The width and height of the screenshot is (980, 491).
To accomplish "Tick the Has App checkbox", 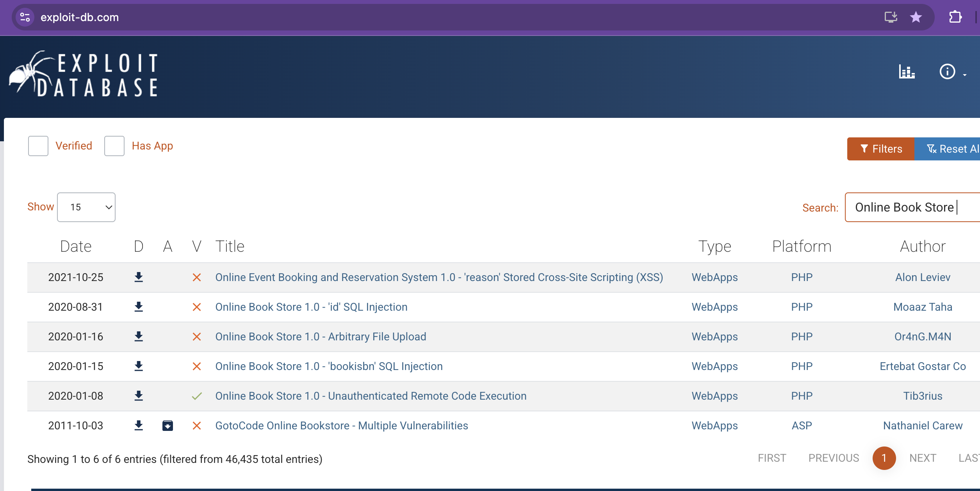I will [x=114, y=146].
